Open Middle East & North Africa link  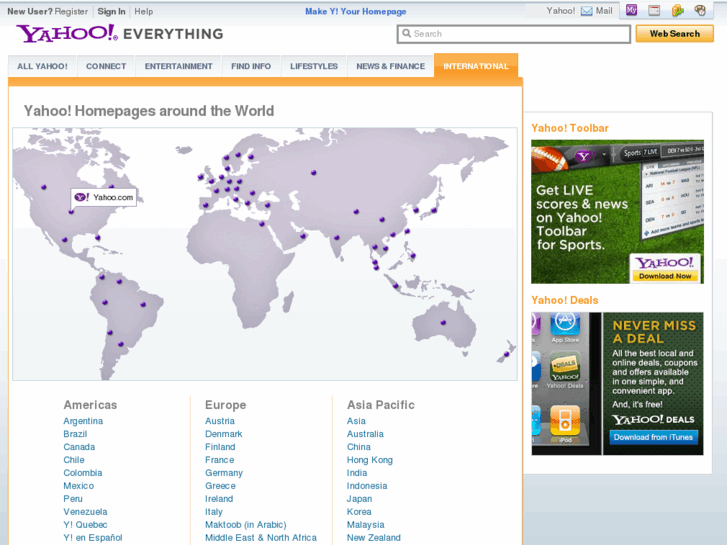pyautogui.click(x=261, y=538)
